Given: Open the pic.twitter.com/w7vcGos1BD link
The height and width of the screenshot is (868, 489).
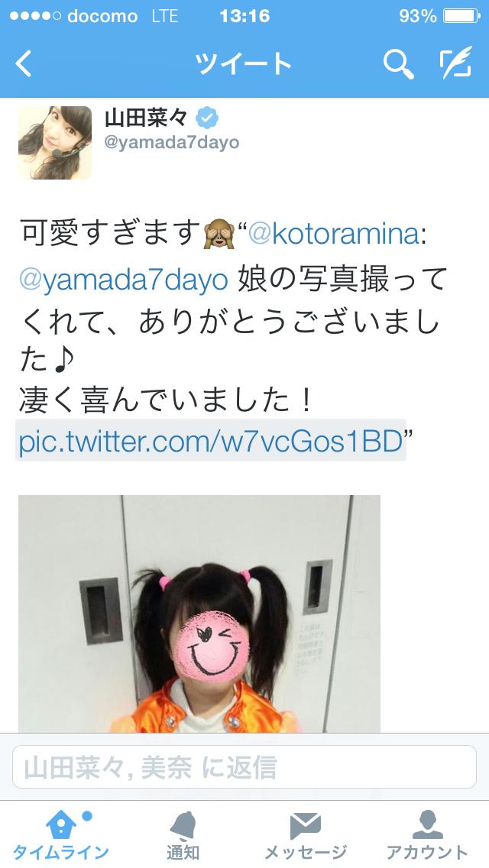Looking at the screenshot, I should coord(210,441).
